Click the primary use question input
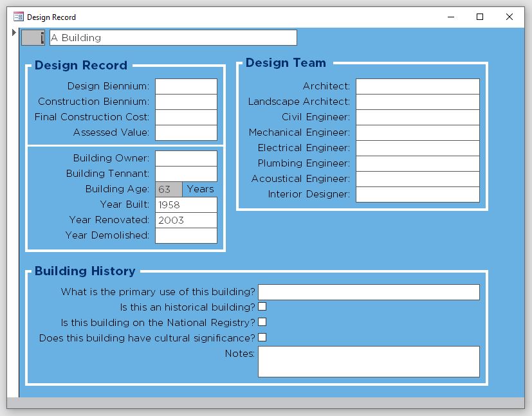This screenshot has height=416, width=532. point(368,292)
